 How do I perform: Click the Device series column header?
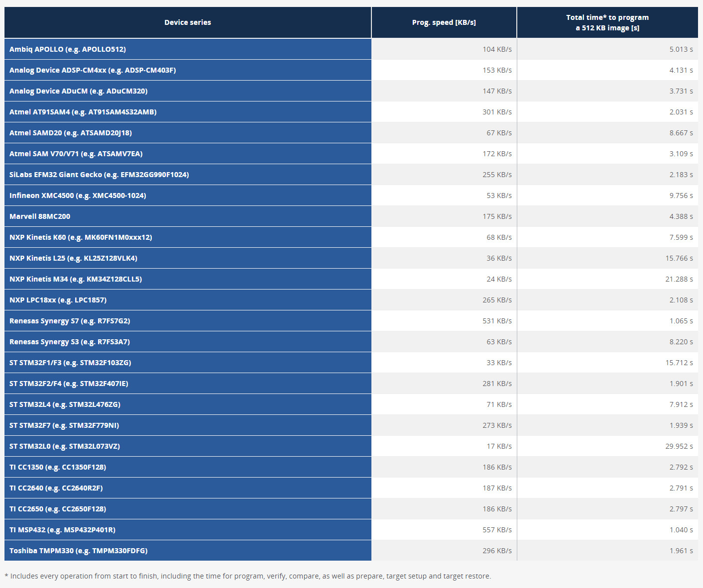(x=188, y=22)
